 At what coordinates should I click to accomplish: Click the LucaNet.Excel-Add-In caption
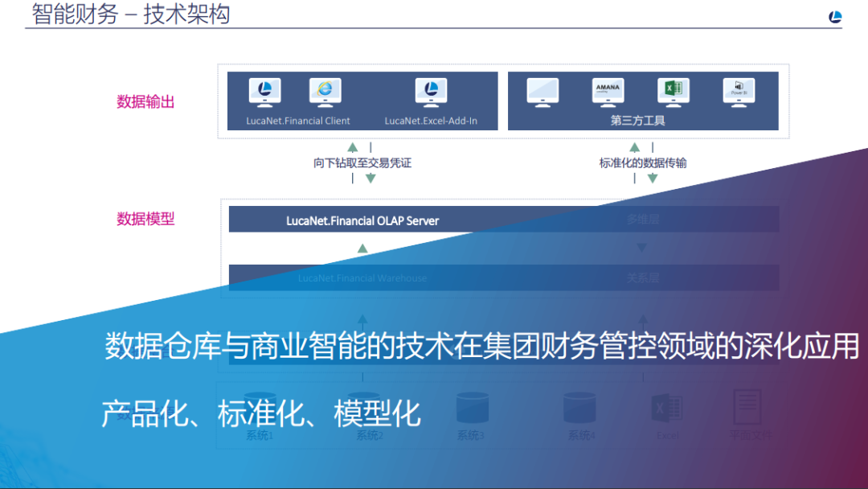(x=431, y=121)
